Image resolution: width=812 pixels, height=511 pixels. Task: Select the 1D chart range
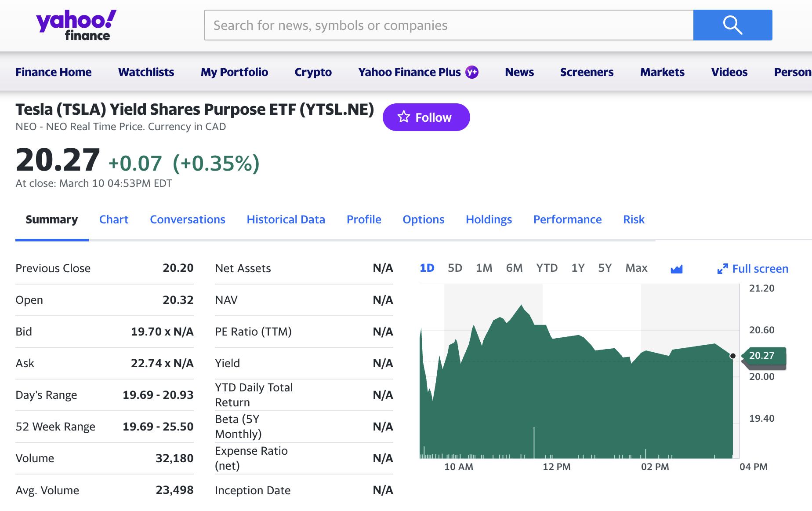coord(427,268)
